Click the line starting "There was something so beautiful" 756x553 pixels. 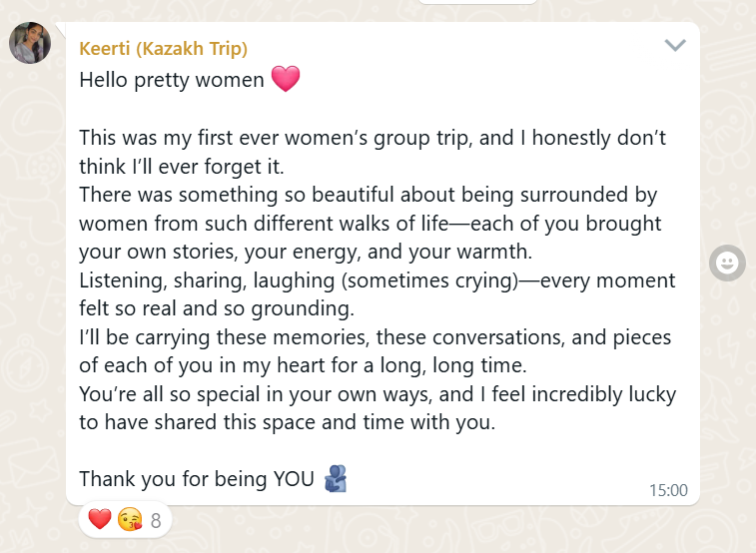pyautogui.click(x=369, y=195)
